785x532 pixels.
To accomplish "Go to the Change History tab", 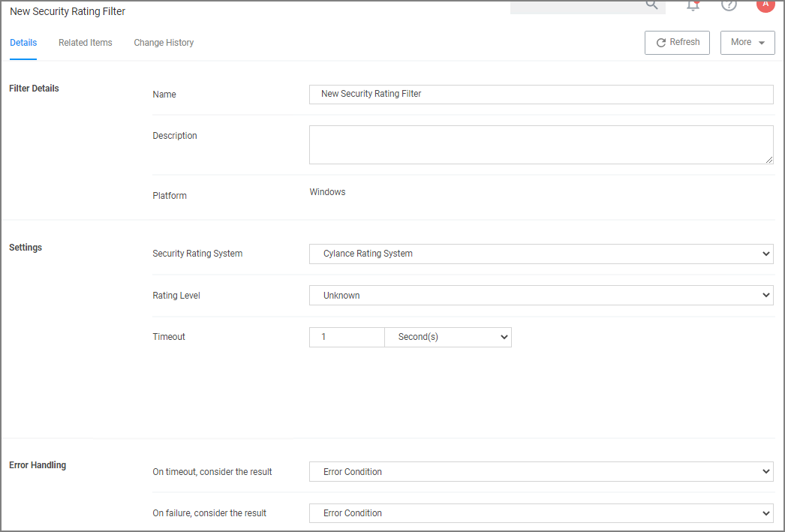I will point(164,43).
